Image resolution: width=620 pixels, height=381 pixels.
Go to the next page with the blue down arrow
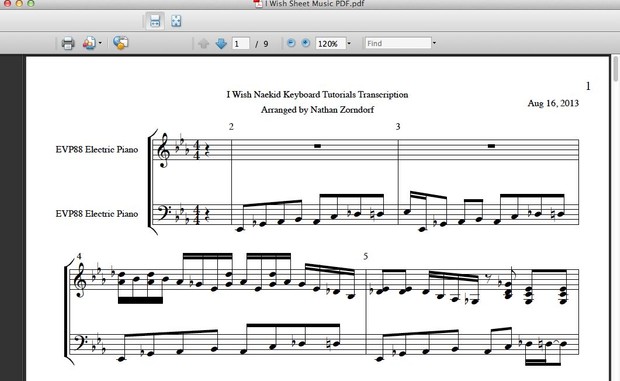(x=221, y=43)
